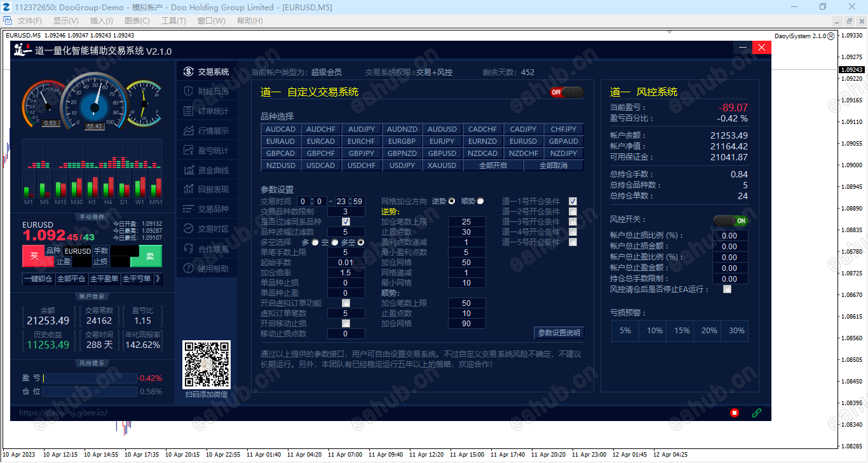Open the 合作联系 headset icon in the sidebar

pos(188,249)
